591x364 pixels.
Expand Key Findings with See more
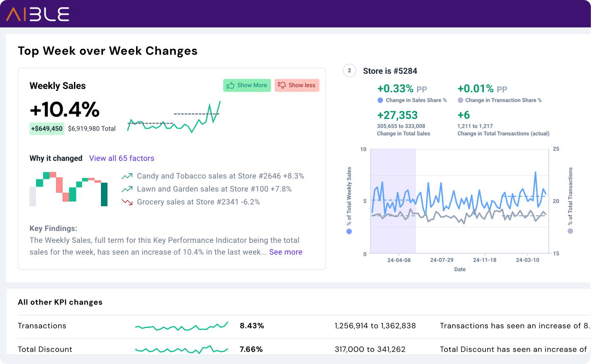coord(285,252)
